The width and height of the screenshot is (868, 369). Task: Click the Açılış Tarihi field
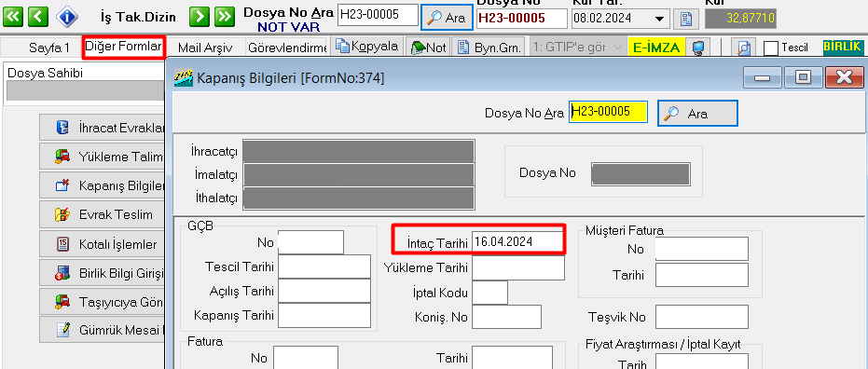pos(324,291)
